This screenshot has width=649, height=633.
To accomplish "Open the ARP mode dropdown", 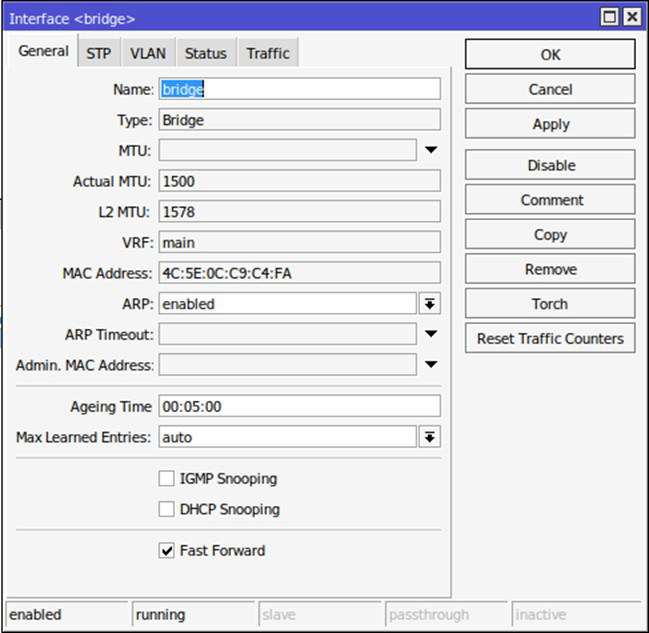I will (430, 304).
